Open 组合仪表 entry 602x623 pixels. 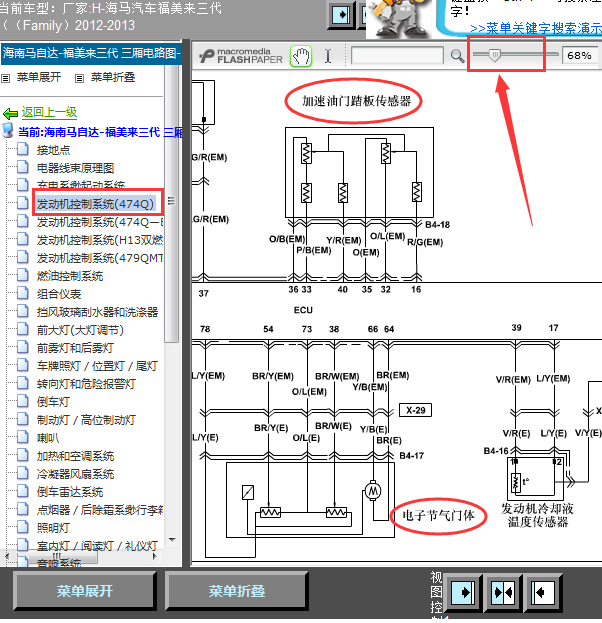(59, 294)
